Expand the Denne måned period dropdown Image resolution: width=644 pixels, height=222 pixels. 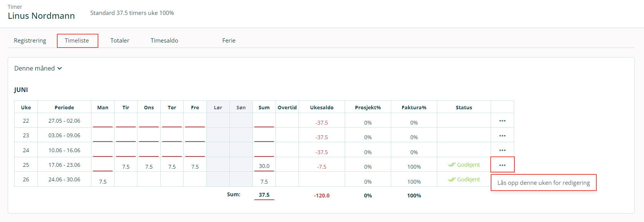point(38,68)
